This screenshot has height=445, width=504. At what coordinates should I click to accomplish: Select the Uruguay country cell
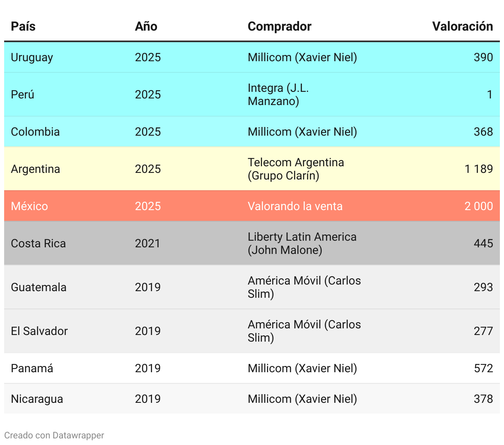pyautogui.click(x=32, y=57)
